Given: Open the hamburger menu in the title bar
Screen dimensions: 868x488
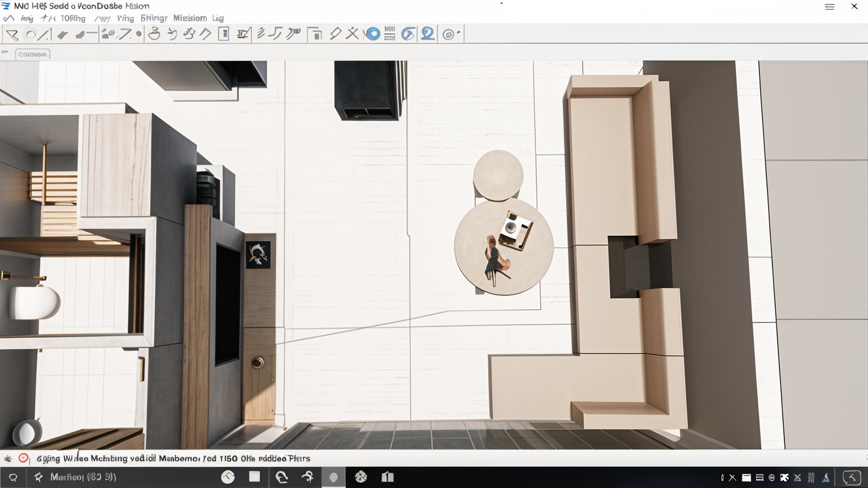Looking at the screenshot, I should click(830, 7).
